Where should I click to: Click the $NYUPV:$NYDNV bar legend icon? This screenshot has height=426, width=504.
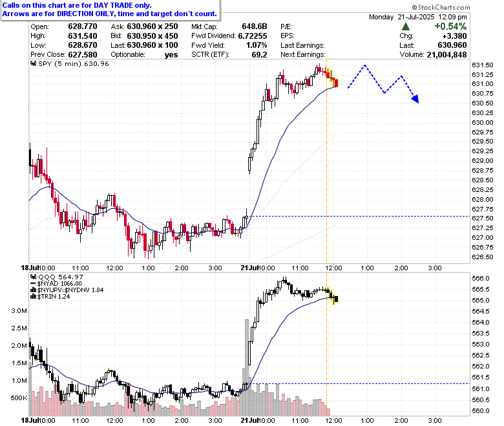(34, 290)
